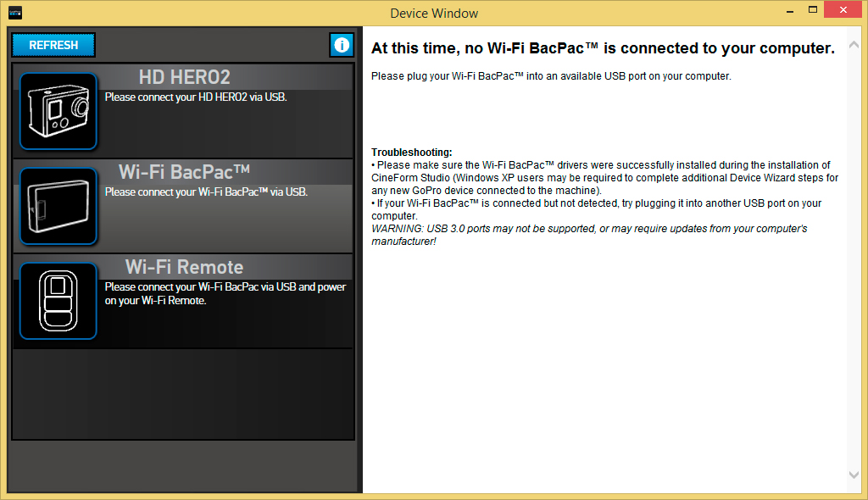
Task: Click the Device Window title text
Action: tap(434, 14)
